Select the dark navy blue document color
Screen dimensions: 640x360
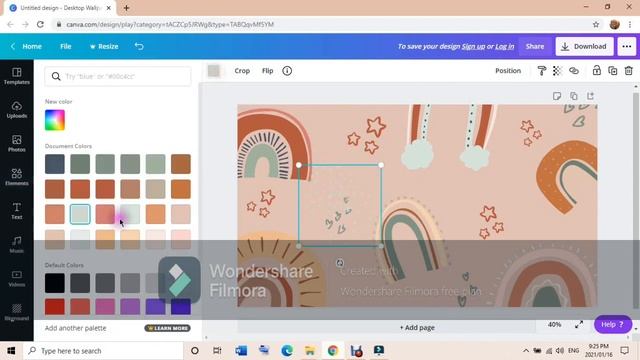[55, 164]
